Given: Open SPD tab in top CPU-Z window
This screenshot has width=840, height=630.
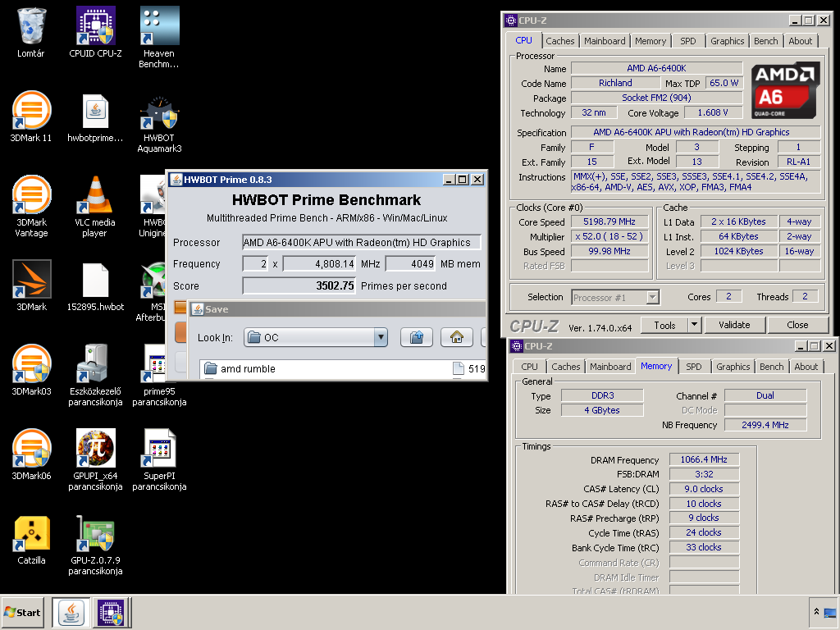Looking at the screenshot, I should [x=688, y=41].
